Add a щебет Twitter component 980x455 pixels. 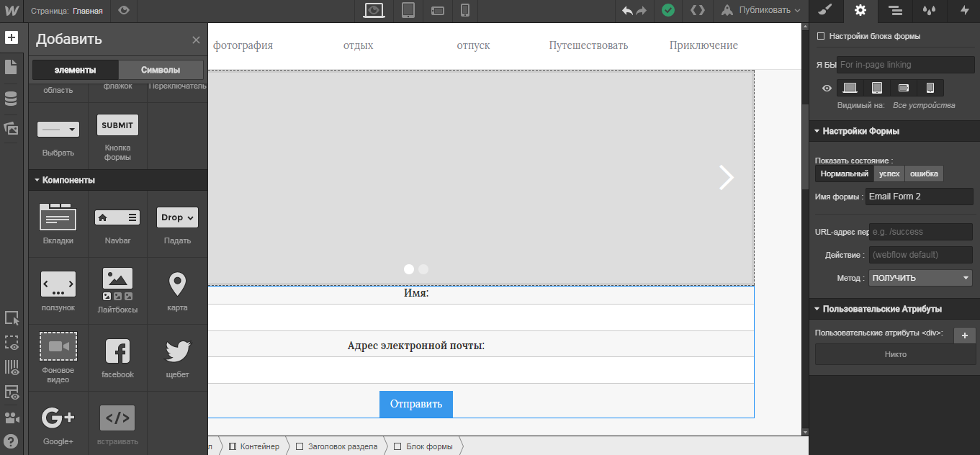point(177,358)
